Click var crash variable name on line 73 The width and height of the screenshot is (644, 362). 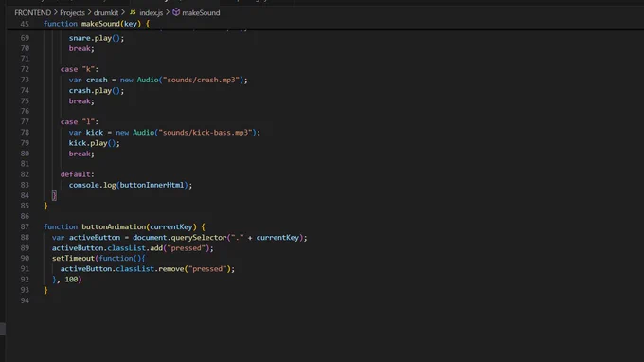pos(97,80)
